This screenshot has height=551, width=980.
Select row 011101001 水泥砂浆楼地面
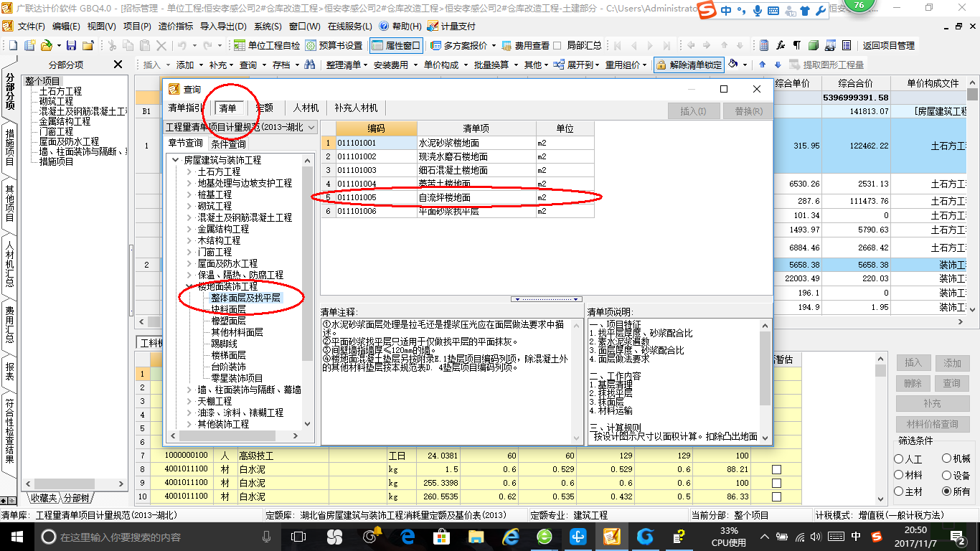tap(457, 143)
